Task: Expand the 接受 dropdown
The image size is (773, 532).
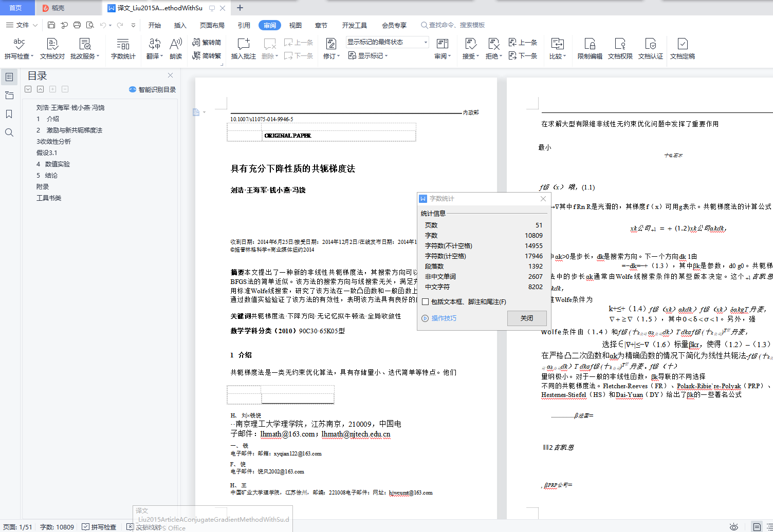Action: (x=477, y=56)
